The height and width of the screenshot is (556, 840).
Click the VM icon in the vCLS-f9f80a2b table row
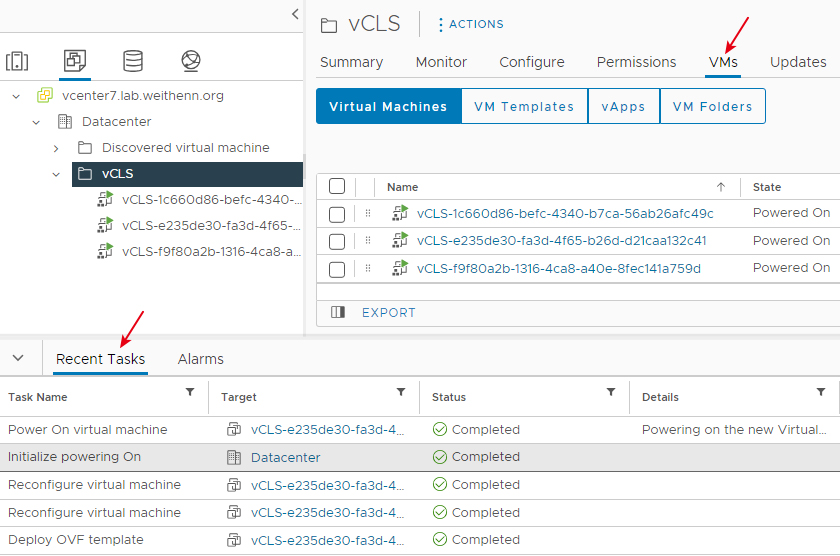400,268
